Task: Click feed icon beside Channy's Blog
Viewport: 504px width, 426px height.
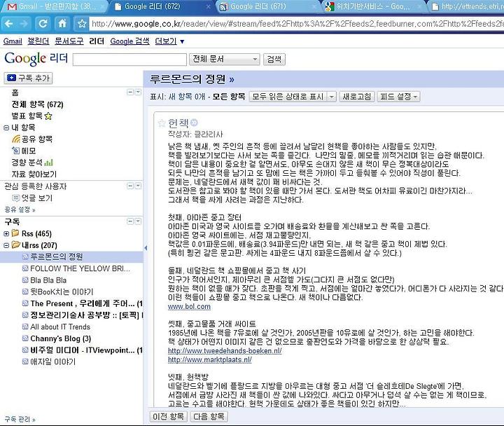Action: pyautogui.click(x=25, y=338)
